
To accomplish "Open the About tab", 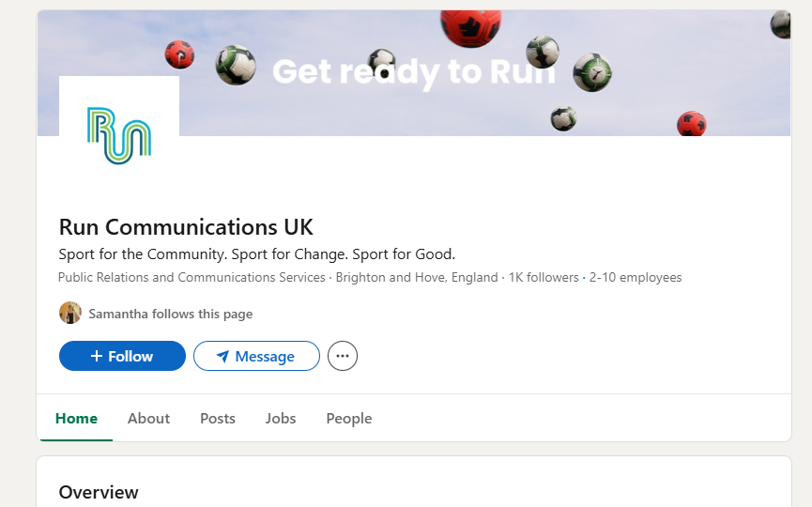I will pyautogui.click(x=148, y=419).
